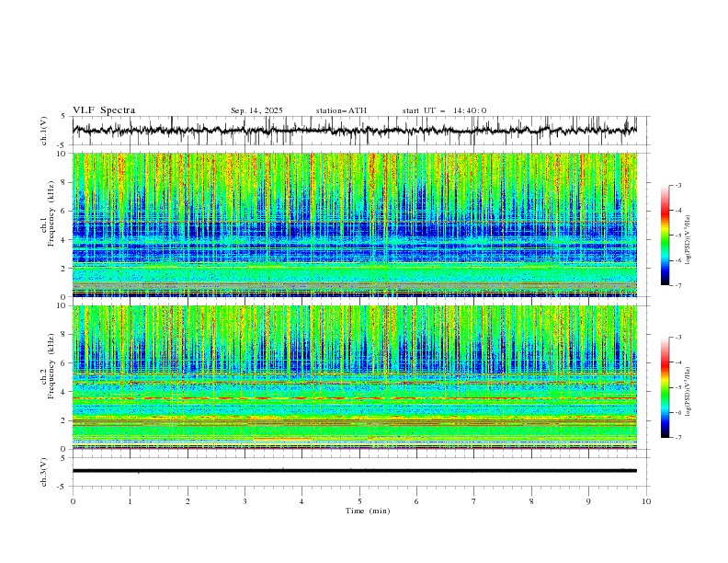The width and height of the screenshot is (728, 563).
Task: Click time axis tick label '3'
Action: (245, 501)
